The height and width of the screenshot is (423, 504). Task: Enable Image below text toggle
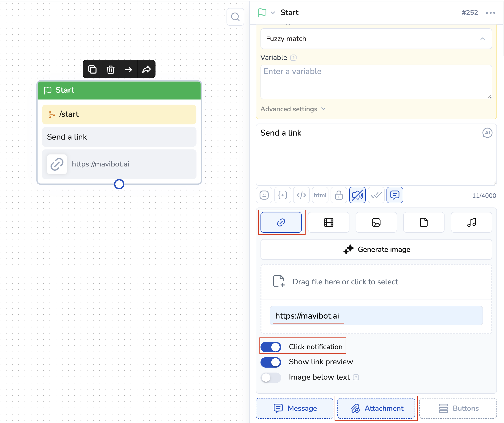(x=271, y=377)
